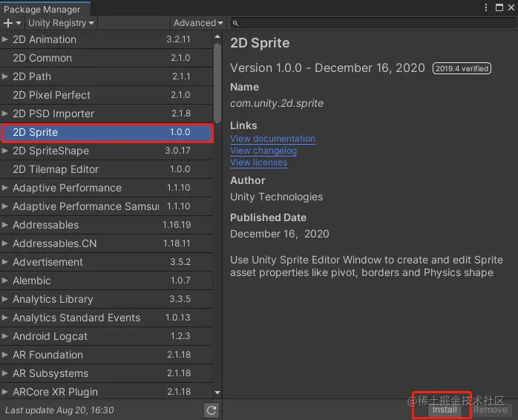Screen dimensions: 518x420
Task: Expand 2D Animation versions
Action: point(5,39)
